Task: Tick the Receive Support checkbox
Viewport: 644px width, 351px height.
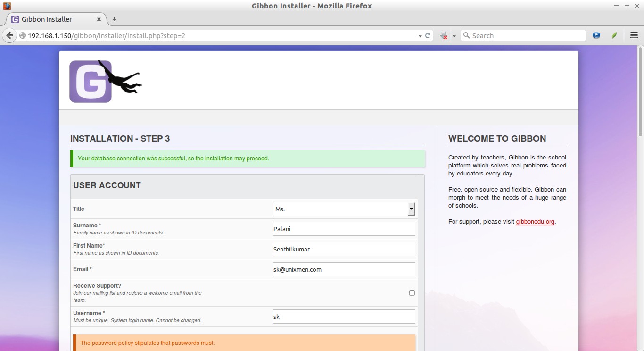Action: click(412, 293)
